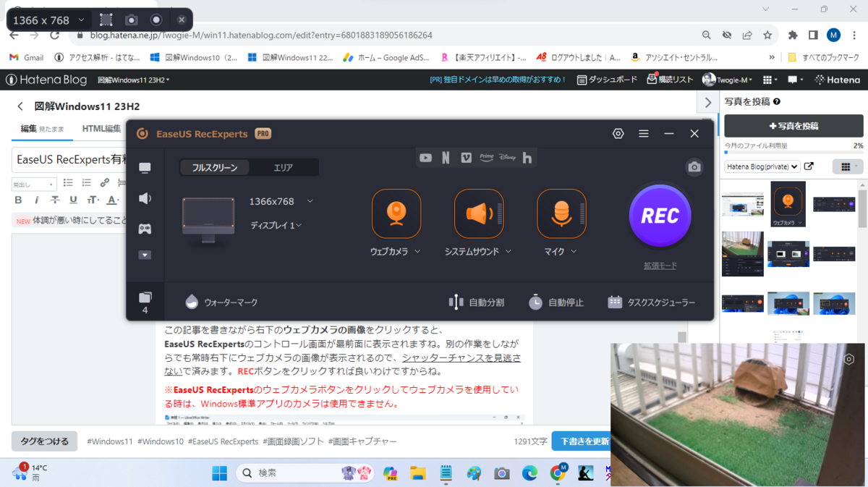Open the recordings list icon with count 4
868x487 pixels.
pyautogui.click(x=145, y=302)
